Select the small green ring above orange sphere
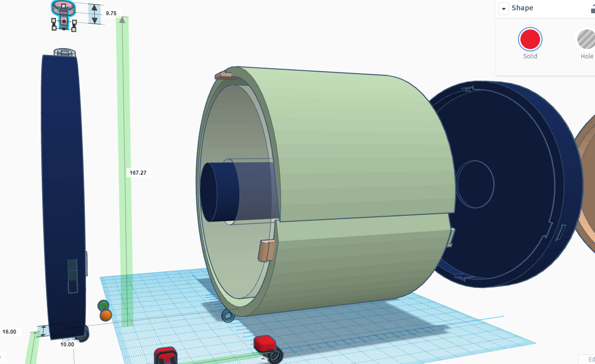595x364 pixels. point(103,306)
